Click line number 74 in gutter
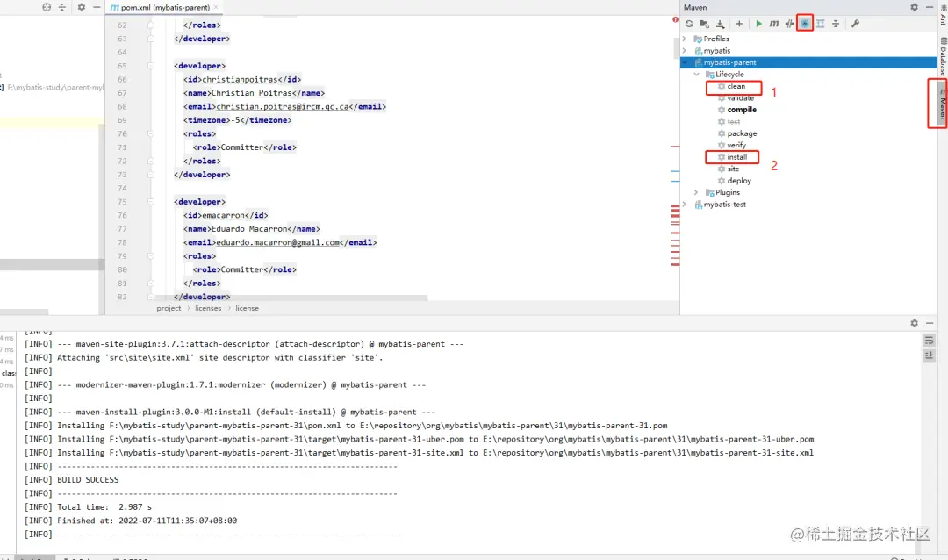Screen dimensions: 948x560 coord(122,188)
